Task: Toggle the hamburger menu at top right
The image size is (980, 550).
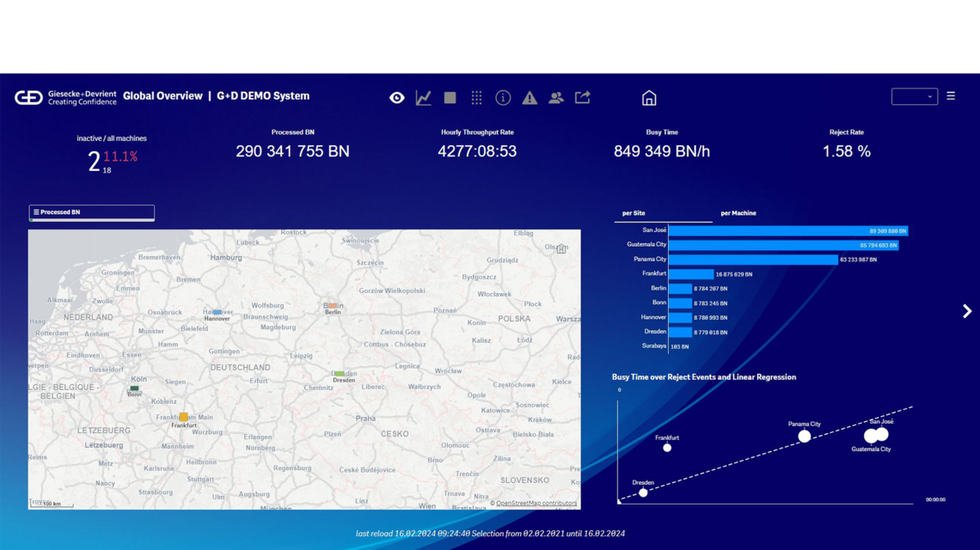Action: click(951, 96)
